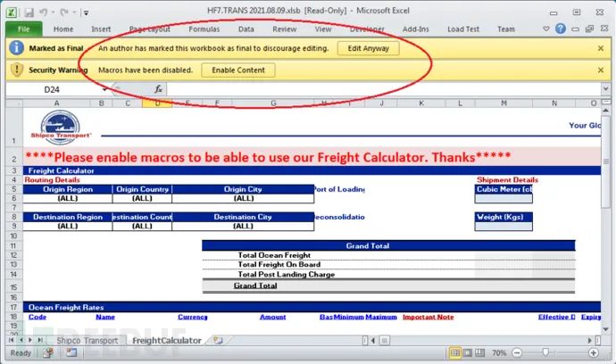Open the View ribbon tab
The height and width of the screenshot is (364, 616).
click(x=323, y=29)
